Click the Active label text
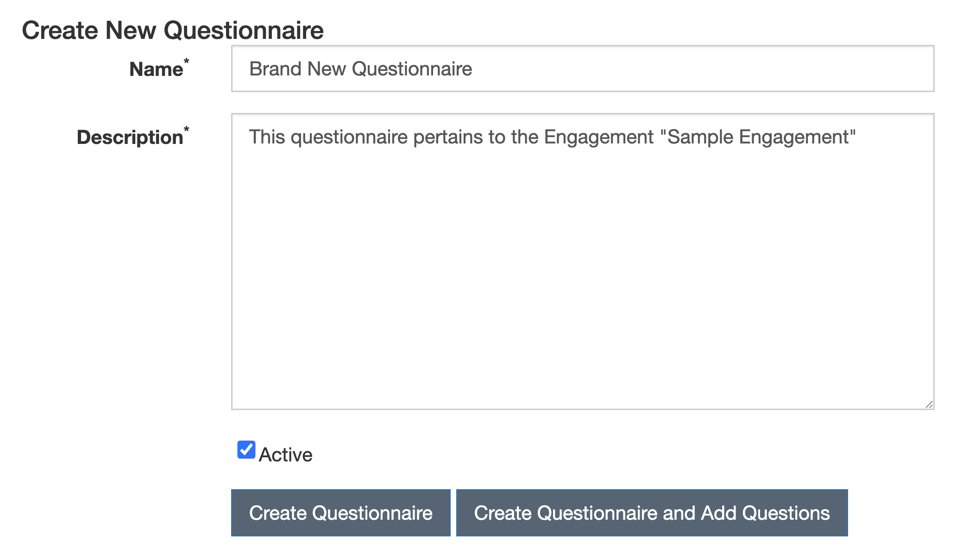The image size is (956, 560). [x=285, y=455]
